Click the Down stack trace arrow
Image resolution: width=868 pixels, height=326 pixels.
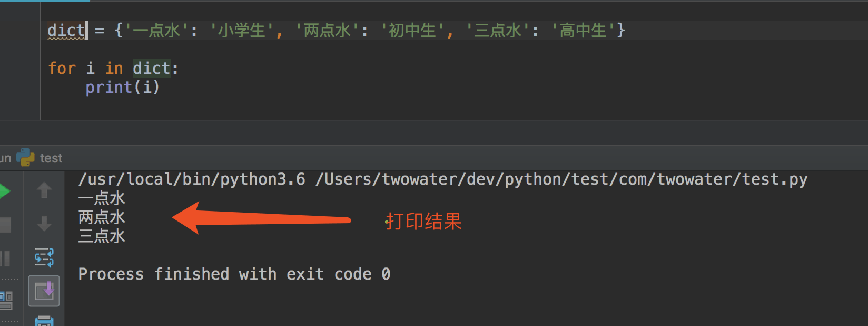(x=44, y=224)
